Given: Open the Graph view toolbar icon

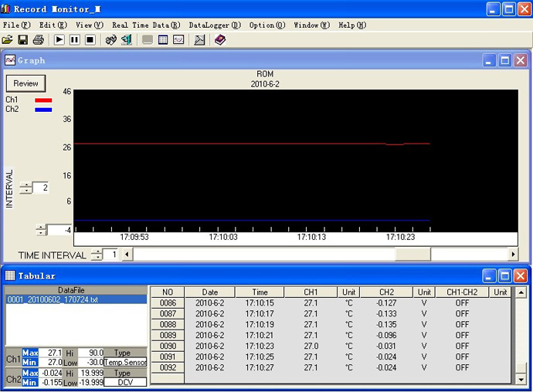Looking at the screenshot, I should (x=178, y=39).
